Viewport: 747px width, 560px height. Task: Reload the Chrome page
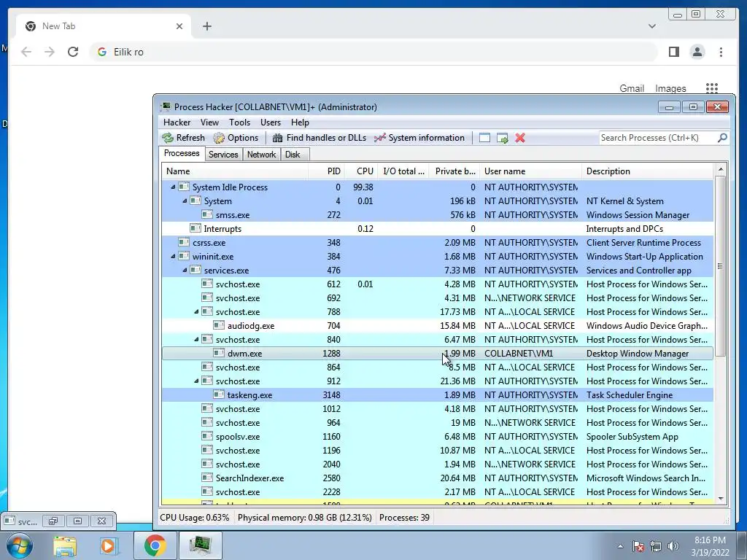pyautogui.click(x=72, y=52)
